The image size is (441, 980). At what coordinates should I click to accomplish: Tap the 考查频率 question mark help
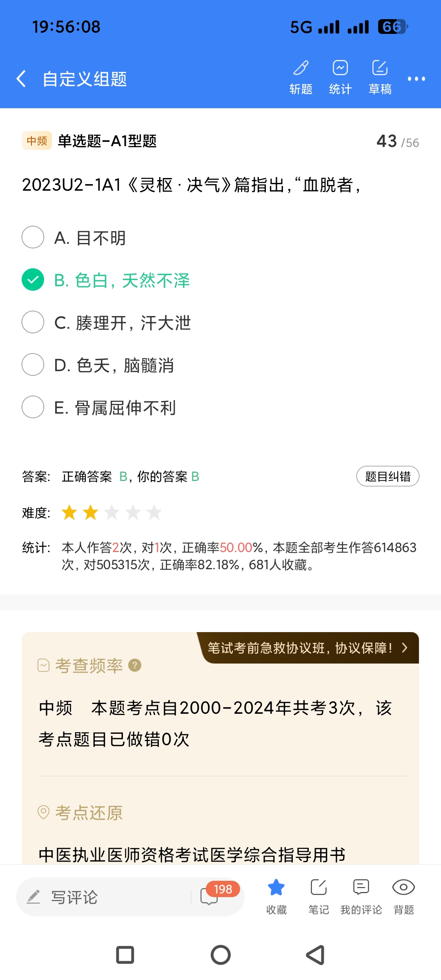coord(135,666)
